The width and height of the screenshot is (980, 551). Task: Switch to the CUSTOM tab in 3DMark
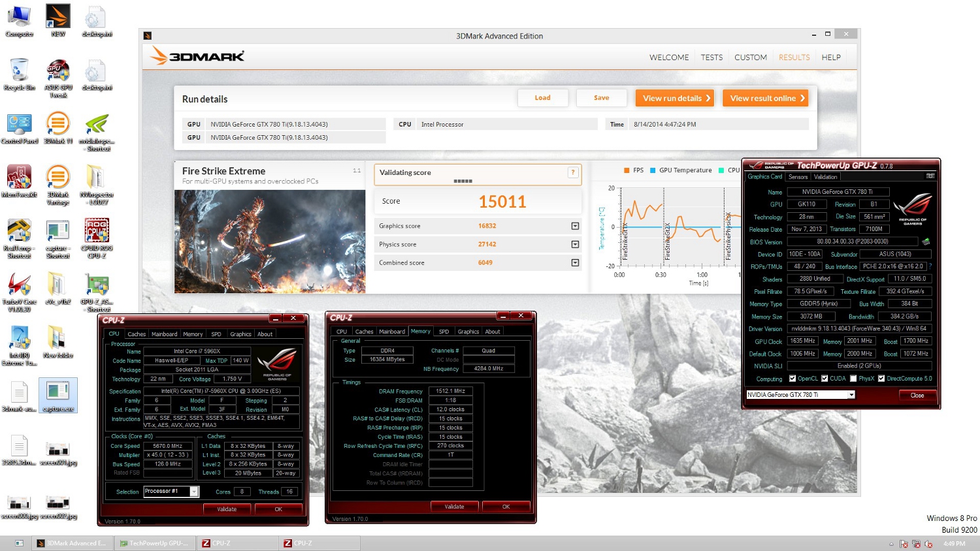pos(751,57)
